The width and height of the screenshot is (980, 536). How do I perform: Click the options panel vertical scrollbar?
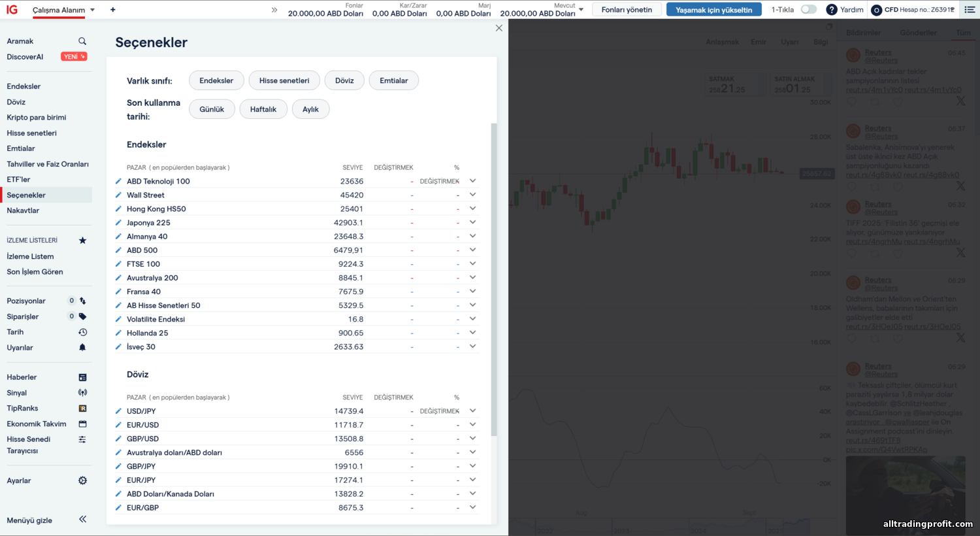click(494, 280)
